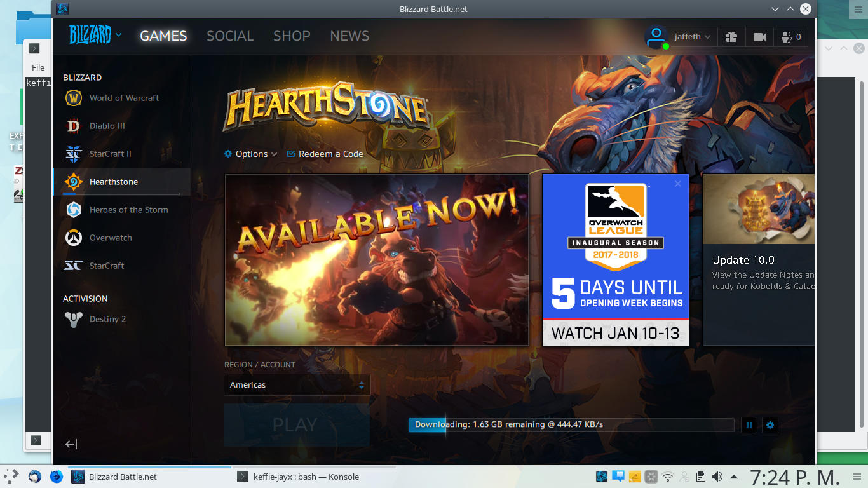The height and width of the screenshot is (488, 868).
Task: Collapse the sidebar with the arrow icon
Action: (71, 444)
